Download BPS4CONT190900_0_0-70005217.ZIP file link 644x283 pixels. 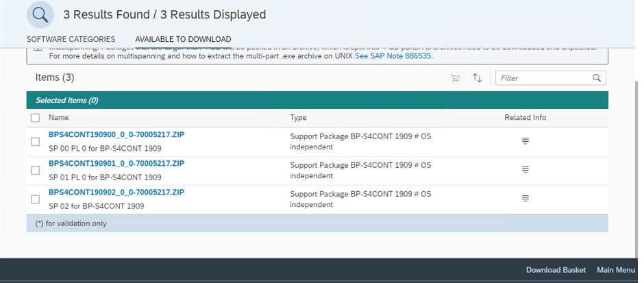[116, 135]
